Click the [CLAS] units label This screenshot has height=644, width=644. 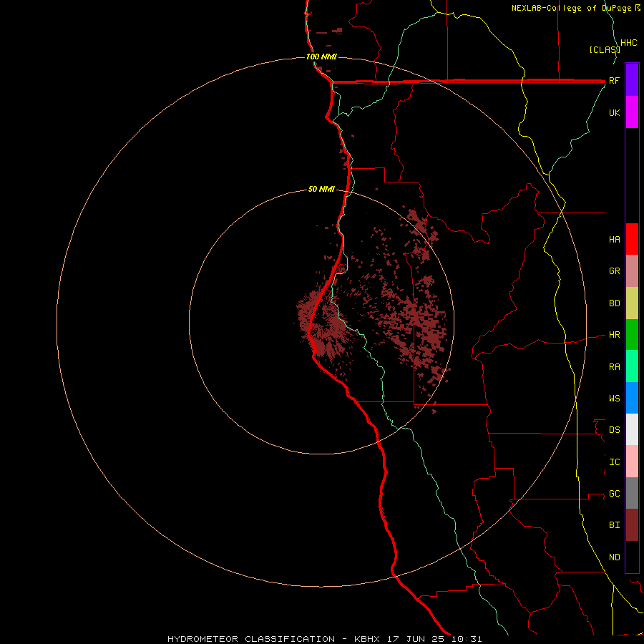[604, 49]
